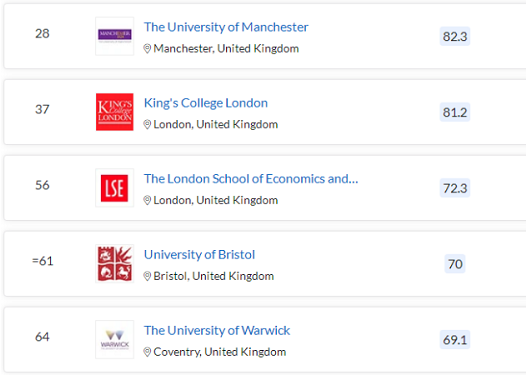Click the 69.1 score badge
The height and width of the screenshot is (379, 532).
point(455,340)
